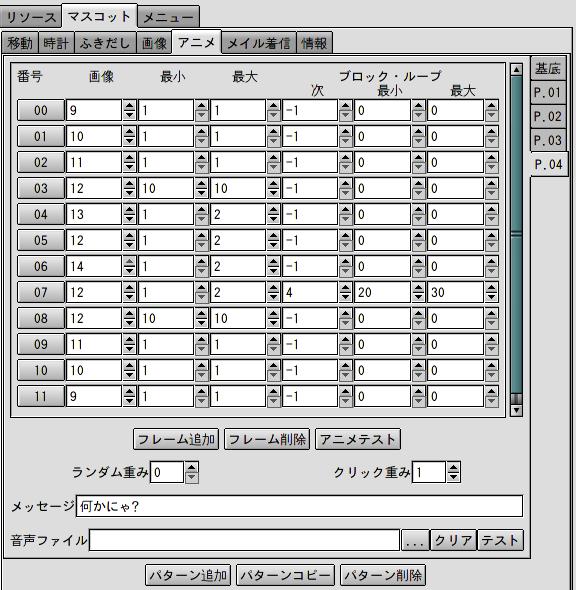Click フレーム追加 button
Image resolution: width=576 pixels, height=590 pixels.
pos(176,439)
